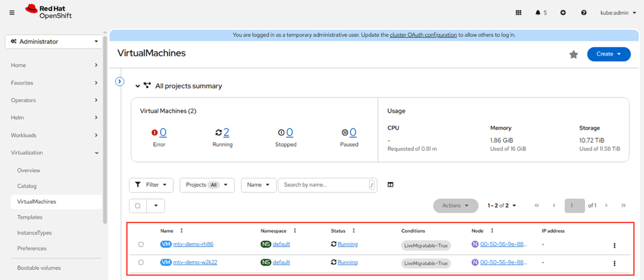This screenshot has height=280, width=644.
Task: Open the hamburger navigation menu
Action: click(x=12, y=13)
